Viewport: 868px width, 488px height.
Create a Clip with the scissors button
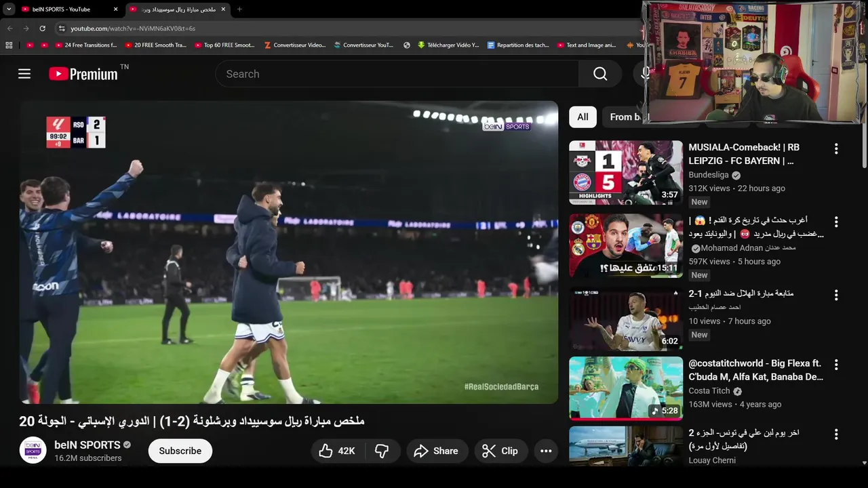[x=500, y=451]
